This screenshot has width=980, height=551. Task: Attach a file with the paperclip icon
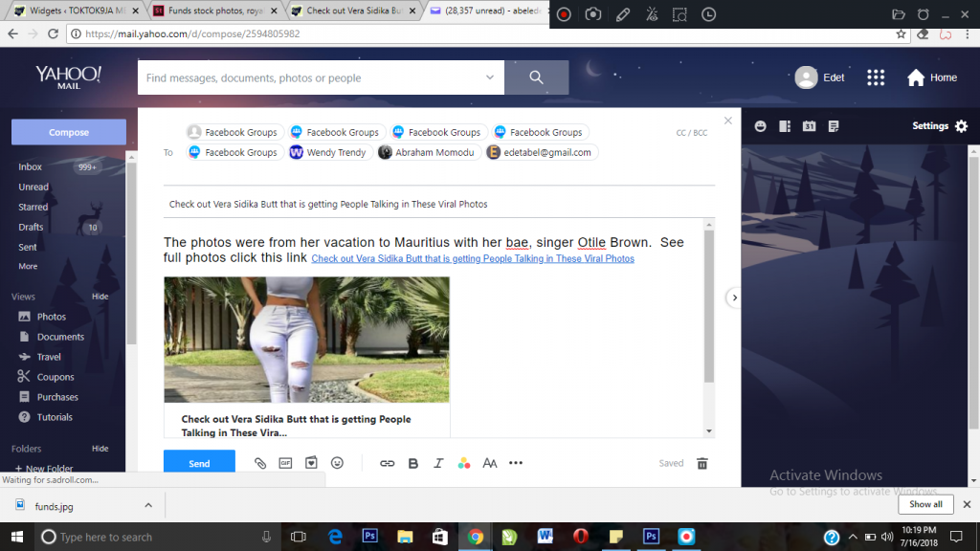click(260, 463)
